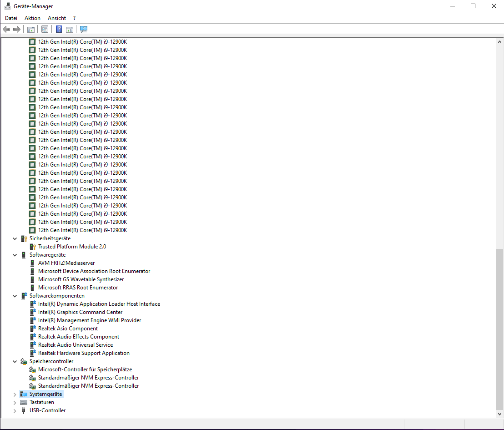
Task: Select the USB-Controller label
Action: pos(48,411)
